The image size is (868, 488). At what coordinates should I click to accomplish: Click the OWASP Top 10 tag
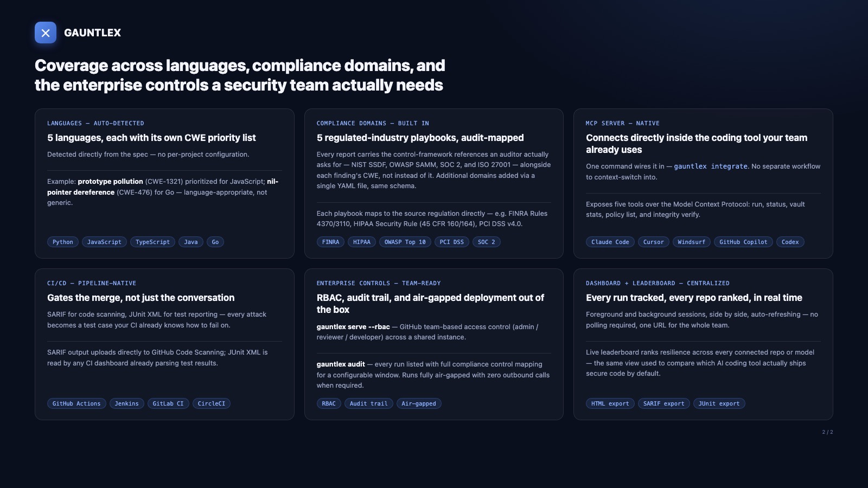(405, 242)
